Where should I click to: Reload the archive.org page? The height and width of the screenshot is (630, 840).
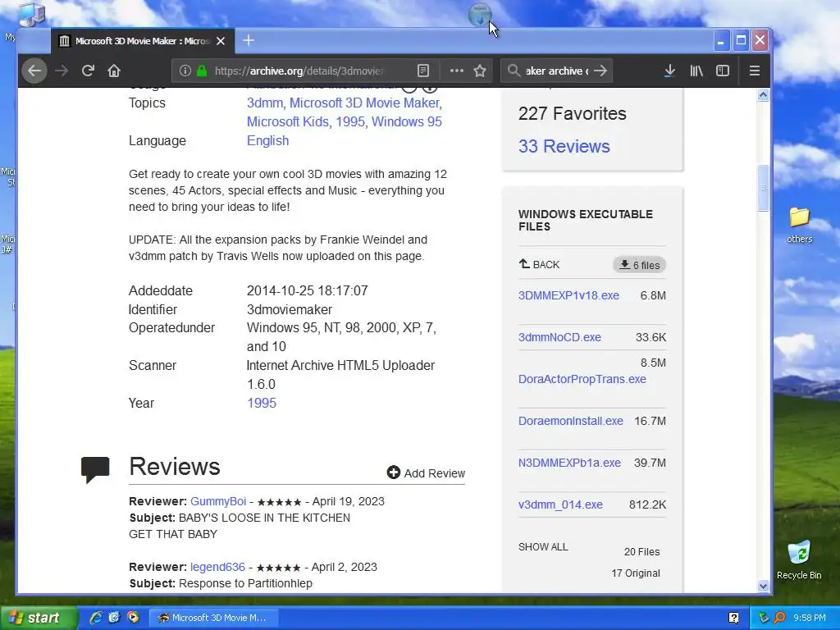point(88,71)
